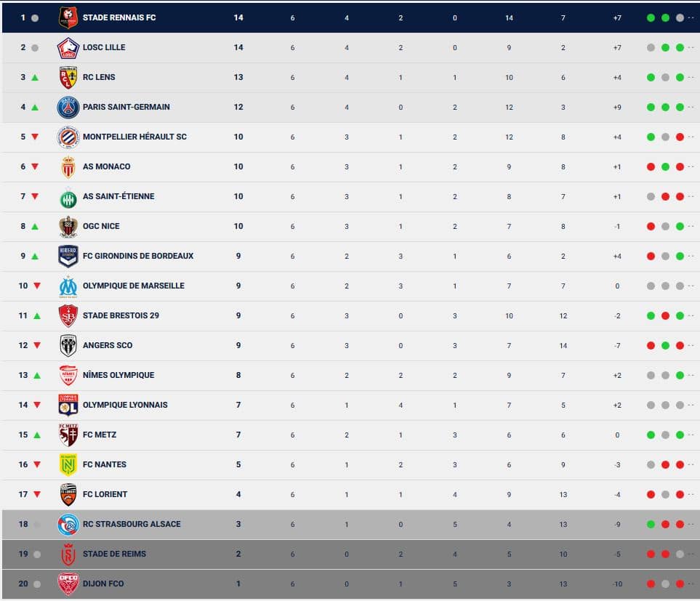Open the Stade Brestois 29 team link
Viewport: 700px width, 601px height.
(121, 315)
